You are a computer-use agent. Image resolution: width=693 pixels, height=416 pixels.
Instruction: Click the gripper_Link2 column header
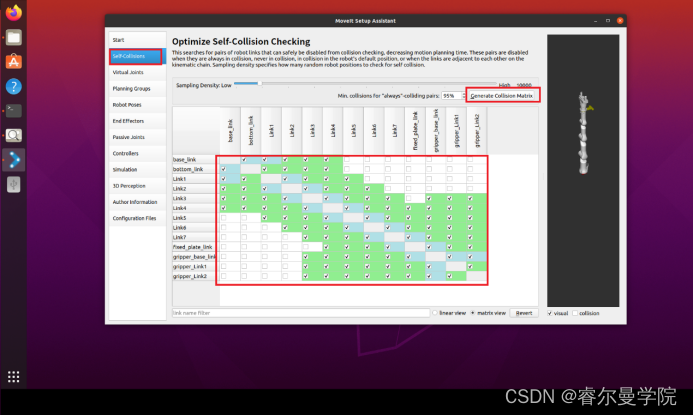tap(476, 131)
